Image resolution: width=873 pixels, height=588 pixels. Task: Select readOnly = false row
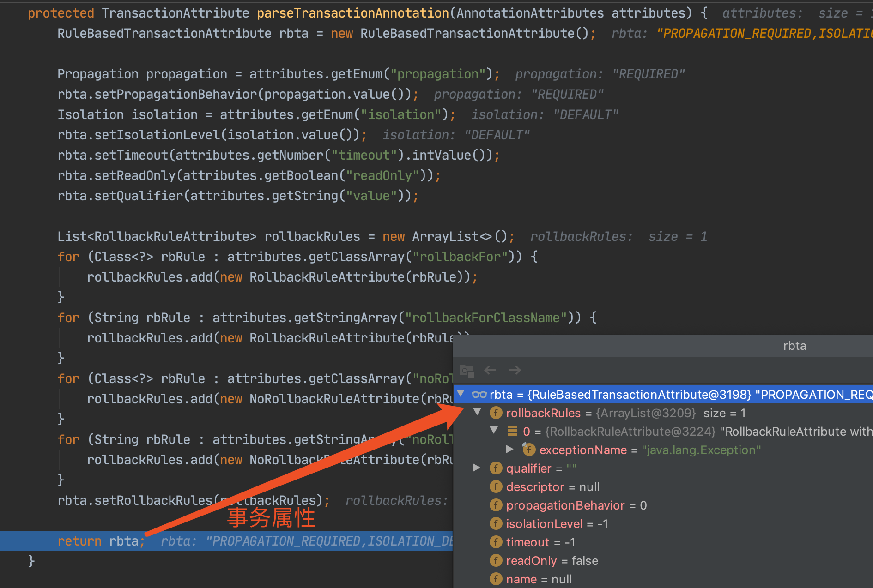[663, 561]
